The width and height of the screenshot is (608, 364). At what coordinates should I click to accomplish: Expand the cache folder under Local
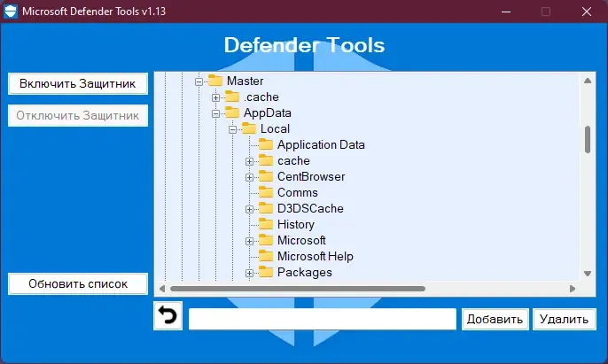[x=250, y=162]
